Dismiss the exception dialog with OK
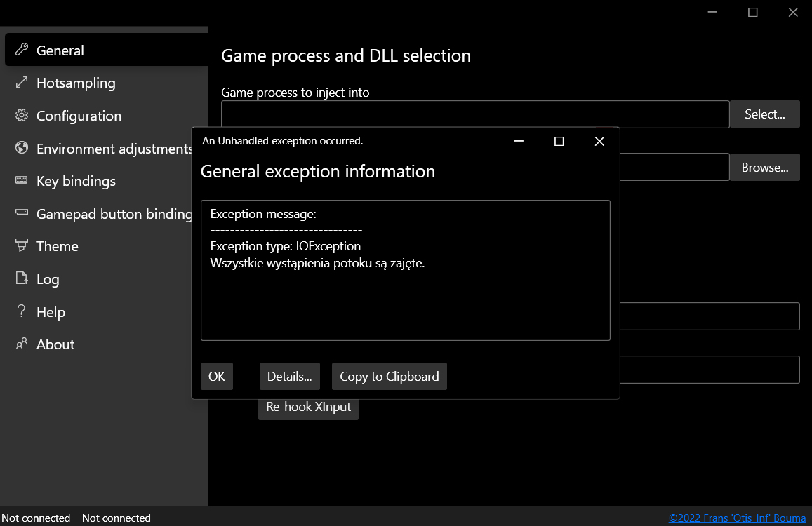 coord(216,377)
